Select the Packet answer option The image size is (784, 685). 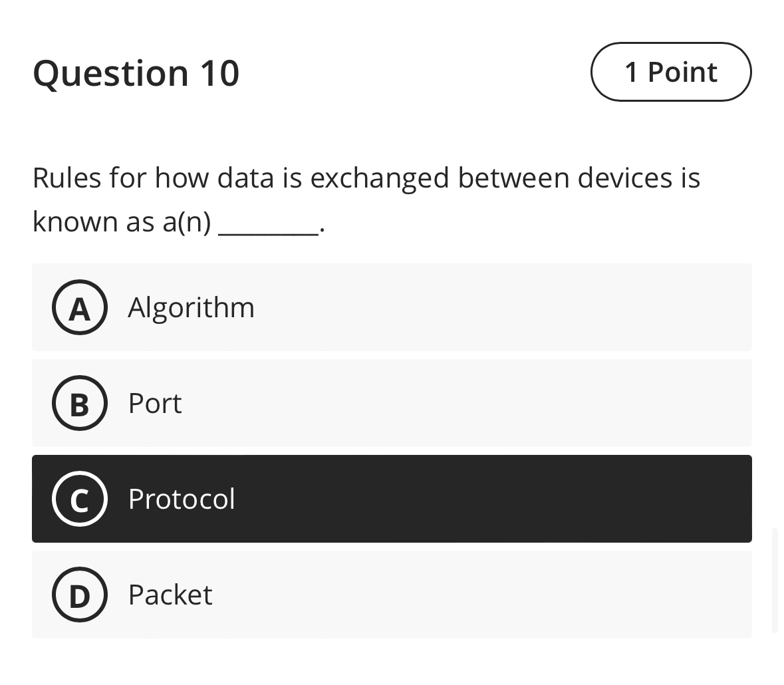tap(392, 595)
